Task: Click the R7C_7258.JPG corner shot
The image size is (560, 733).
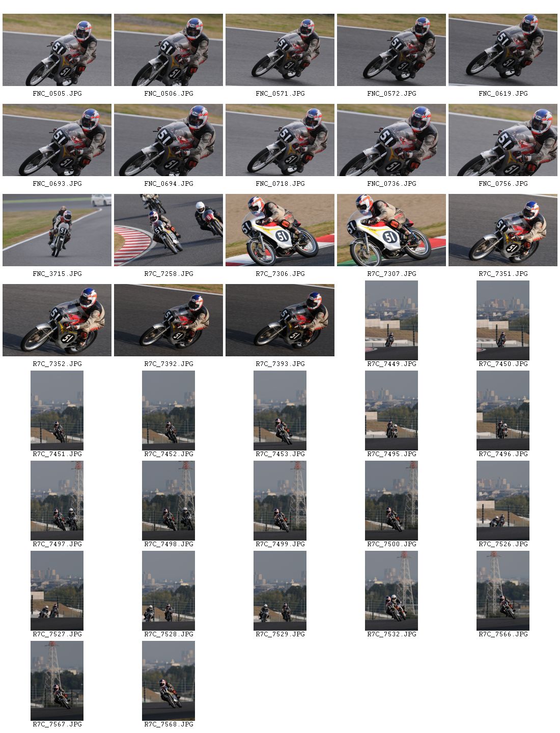Action: (x=169, y=230)
